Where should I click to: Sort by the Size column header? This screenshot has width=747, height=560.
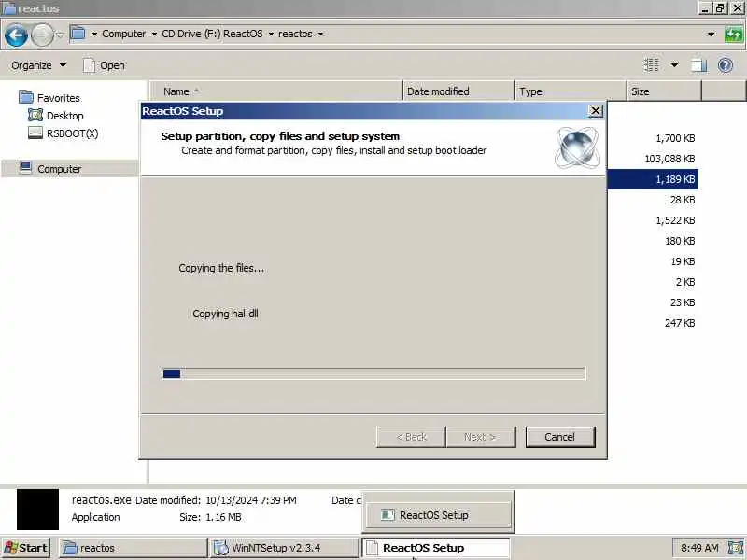(664, 91)
